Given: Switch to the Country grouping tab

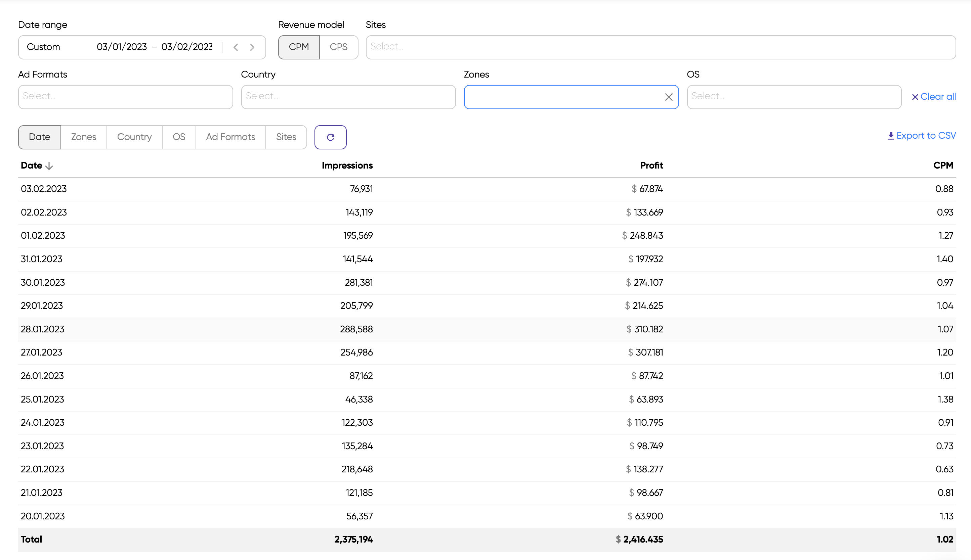Looking at the screenshot, I should click(134, 137).
